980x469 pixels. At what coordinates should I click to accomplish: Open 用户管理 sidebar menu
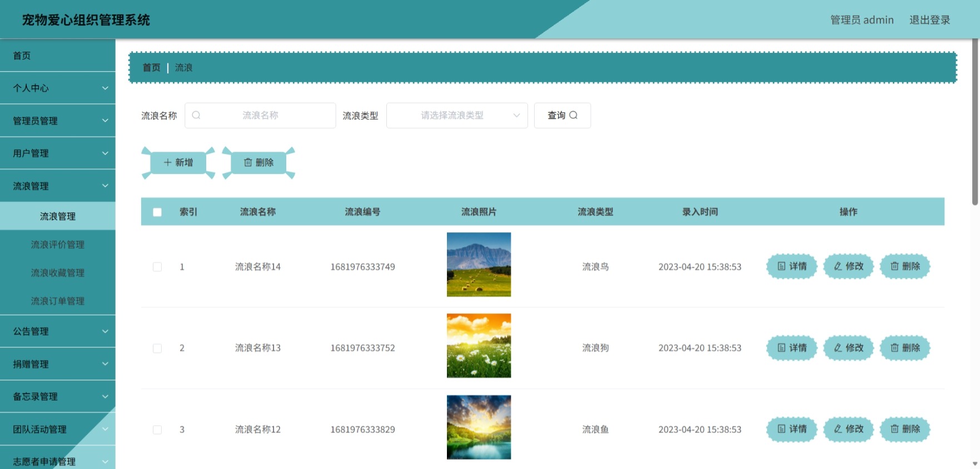tap(58, 153)
